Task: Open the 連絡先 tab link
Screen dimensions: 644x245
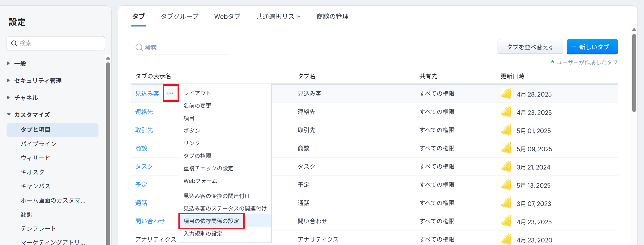Action: [x=144, y=112]
